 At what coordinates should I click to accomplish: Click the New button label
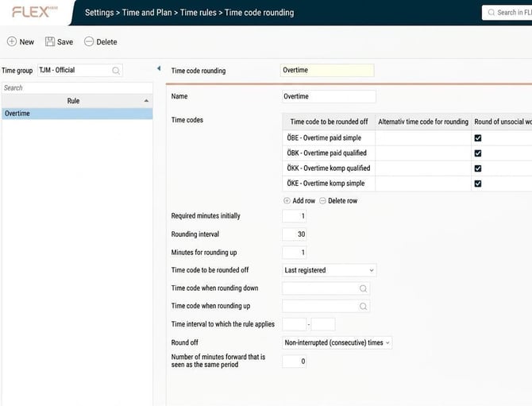[27, 42]
